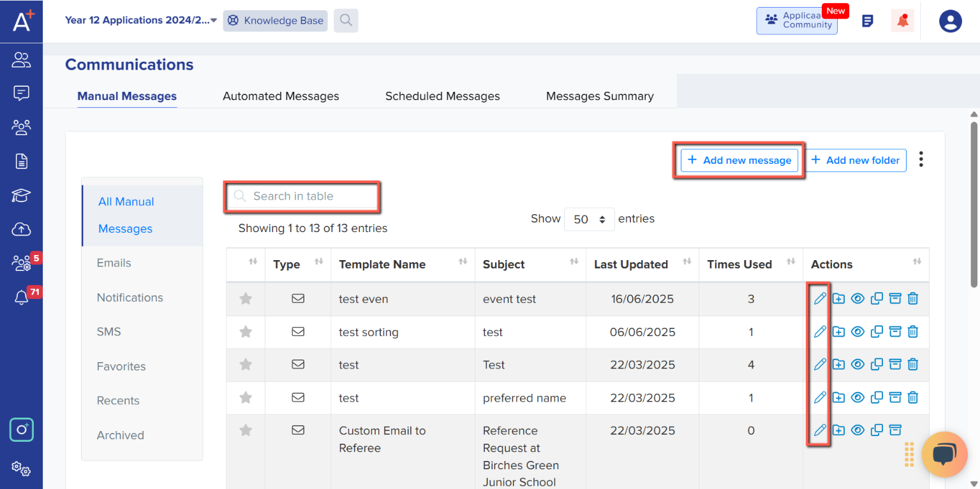Archive the 'test sorting' template
This screenshot has height=489, width=980.
click(895, 332)
